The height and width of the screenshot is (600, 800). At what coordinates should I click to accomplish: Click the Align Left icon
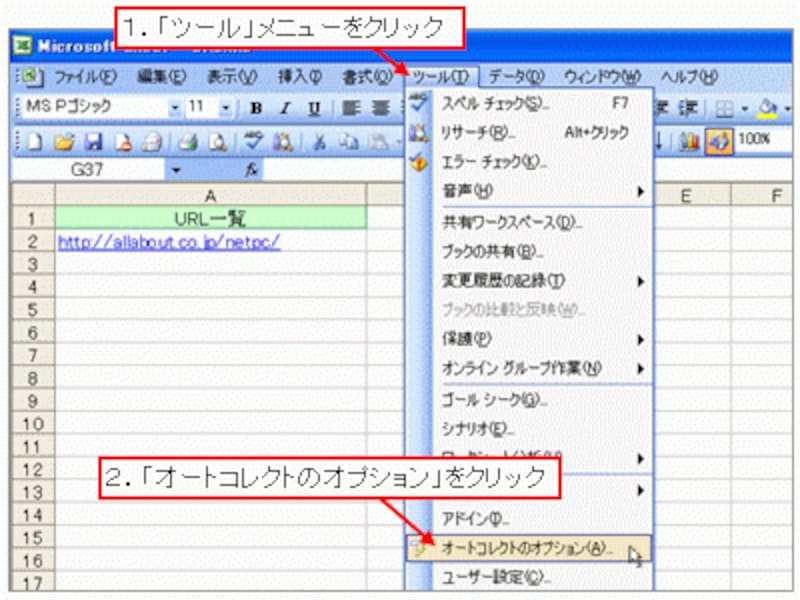(351, 108)
